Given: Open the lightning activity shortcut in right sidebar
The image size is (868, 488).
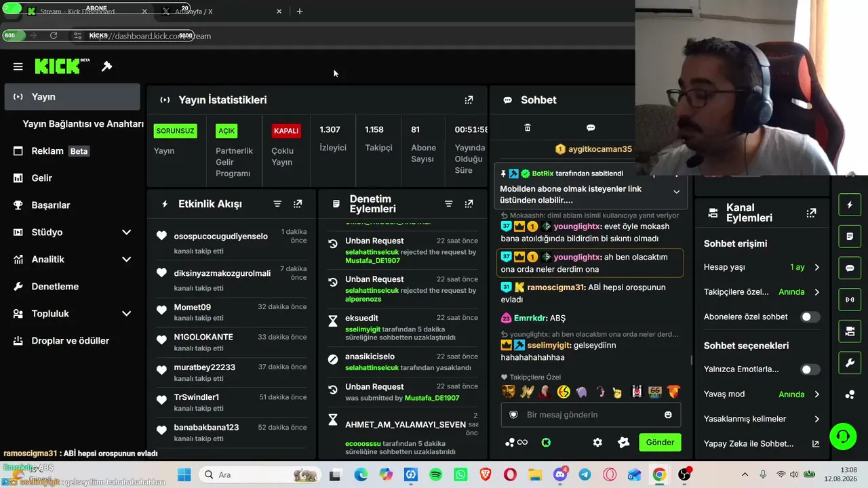Looking at the screenshot, I should (850, 205).
